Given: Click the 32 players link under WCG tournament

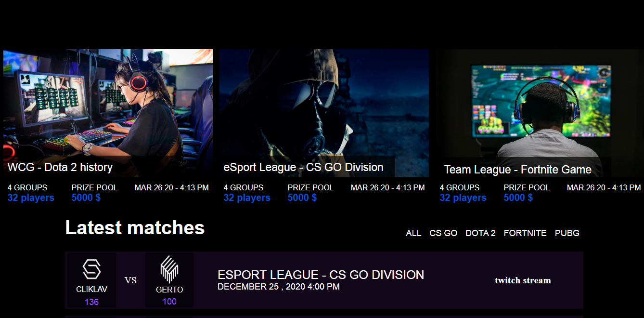Looking at the screenshot, I should coord(30,198).
